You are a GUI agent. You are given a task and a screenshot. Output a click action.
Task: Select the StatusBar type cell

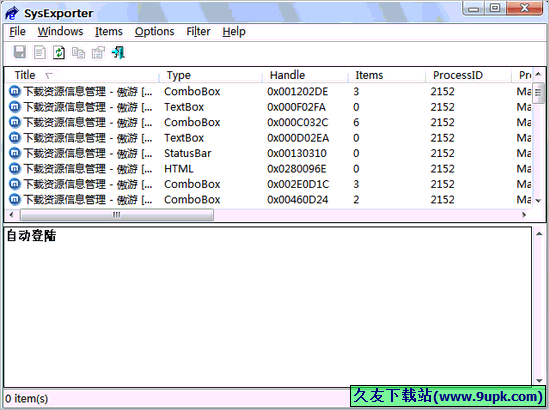[x=188, y=153]
